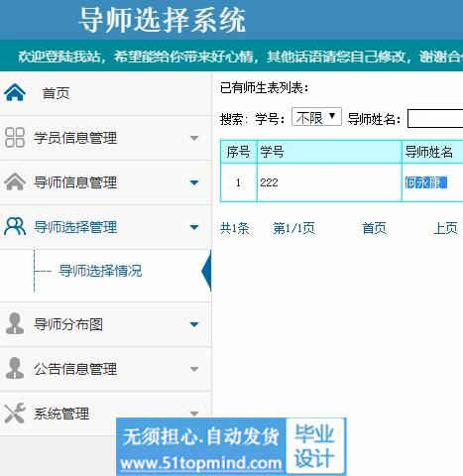Expand the 导师信息管理 arrow
This screenshot has height=476, width=463.
194,182
